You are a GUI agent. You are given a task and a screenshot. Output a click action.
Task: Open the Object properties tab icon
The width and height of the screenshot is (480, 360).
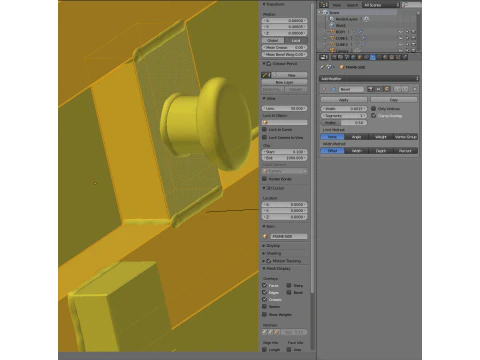pyautogui.click(x=360, y=57)
